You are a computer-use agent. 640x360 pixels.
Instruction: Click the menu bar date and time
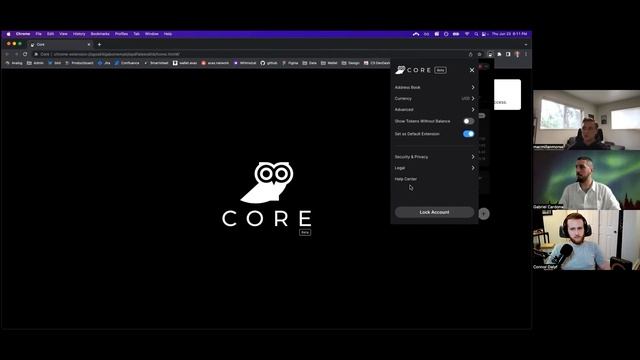(509, 34)
